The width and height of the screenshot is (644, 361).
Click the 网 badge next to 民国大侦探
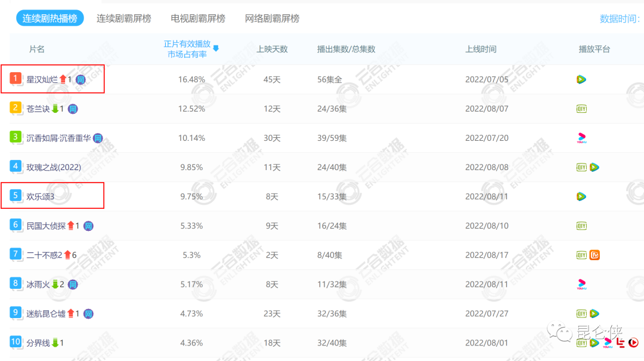(88, 226)
